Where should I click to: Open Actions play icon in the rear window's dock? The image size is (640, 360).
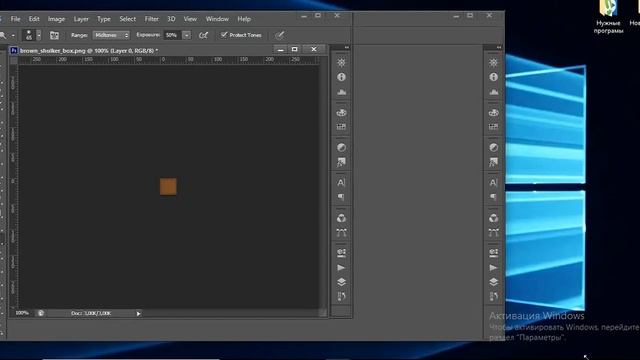point(493,268)
